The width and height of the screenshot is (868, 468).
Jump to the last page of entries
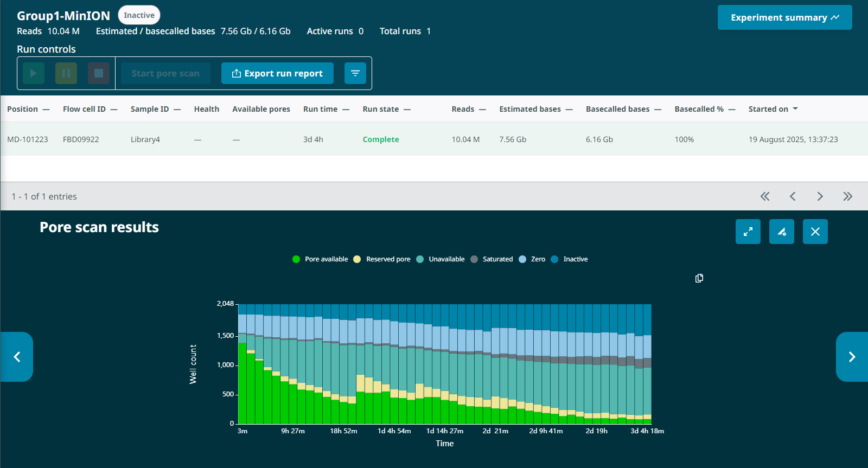click(x=847, y=196)
